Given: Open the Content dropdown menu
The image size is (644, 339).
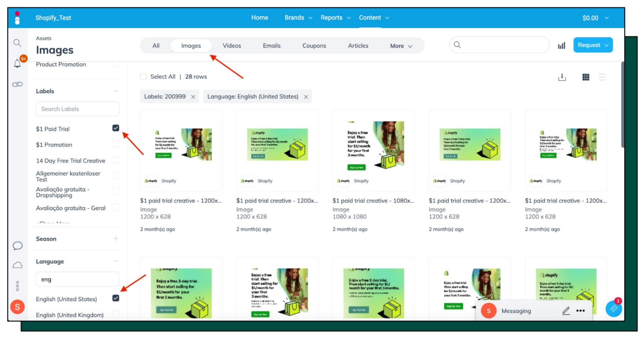Looking at the screenshot, I should click(374, 18).
